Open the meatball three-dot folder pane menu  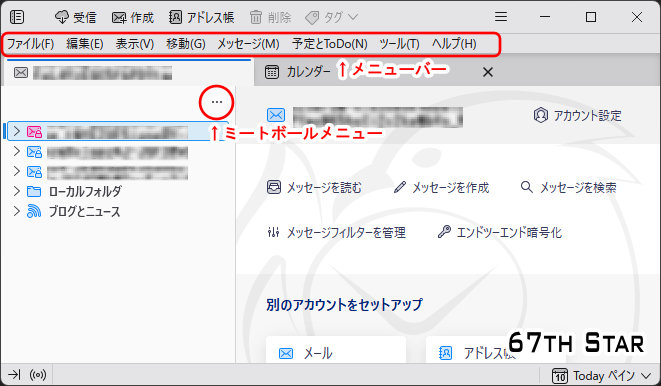(217, 102)
